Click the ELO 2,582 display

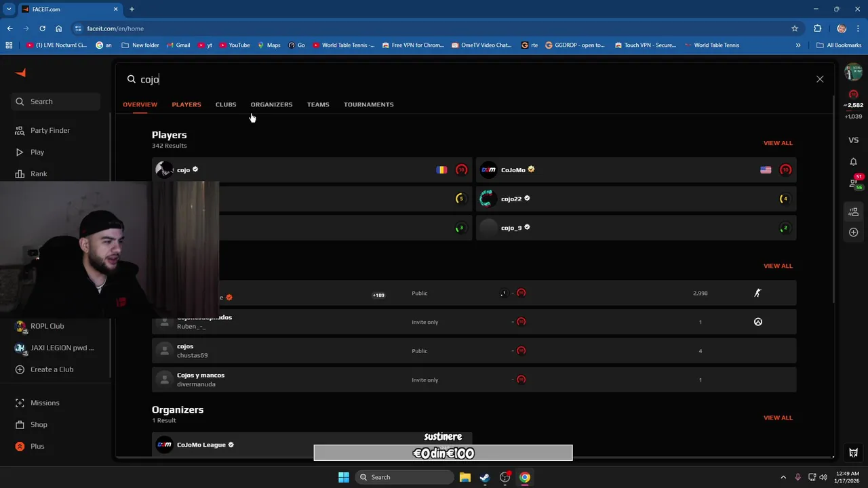click(853, 106)
